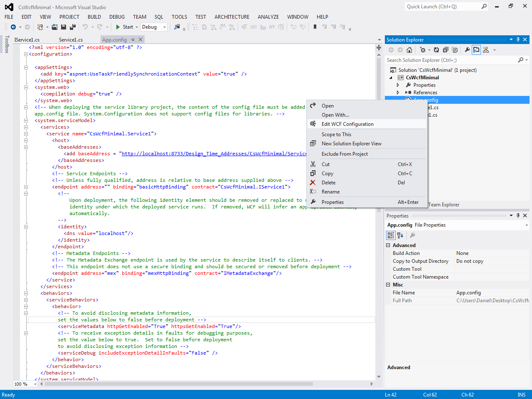Viewport: 532px width, 399px height.
Task: Click the Refresh icon in Solution Explorer
Action: [436, 50]
